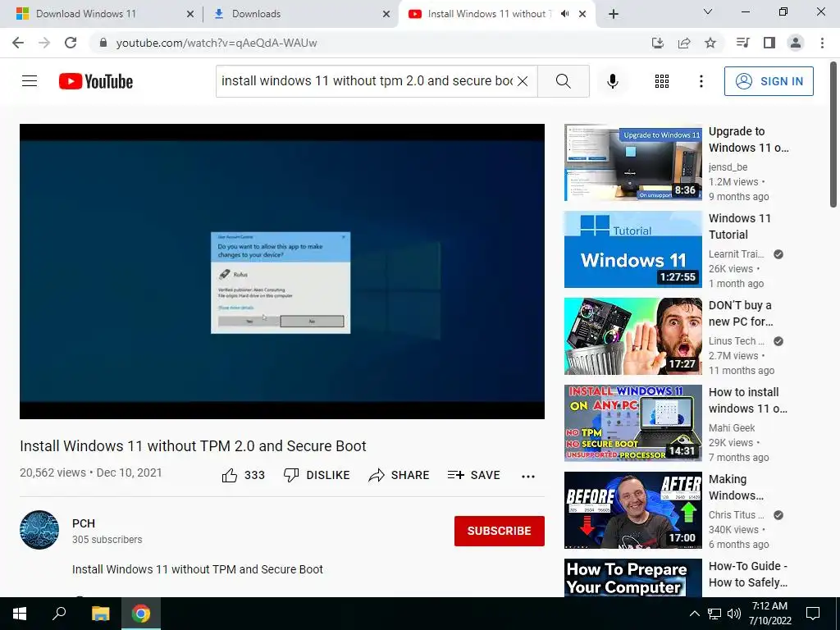This screenshot has height=630, width=840.
Task: Close the YouTube tab
Action: tap(582, 14)
